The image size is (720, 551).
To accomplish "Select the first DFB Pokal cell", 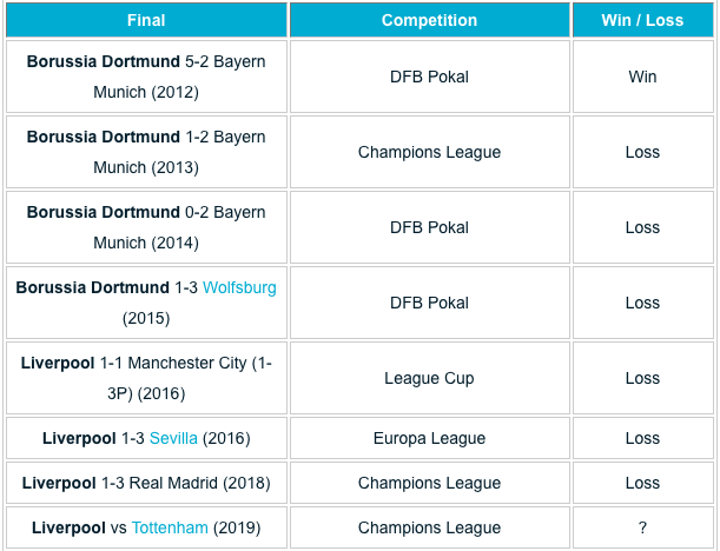I will pos(429,77).
